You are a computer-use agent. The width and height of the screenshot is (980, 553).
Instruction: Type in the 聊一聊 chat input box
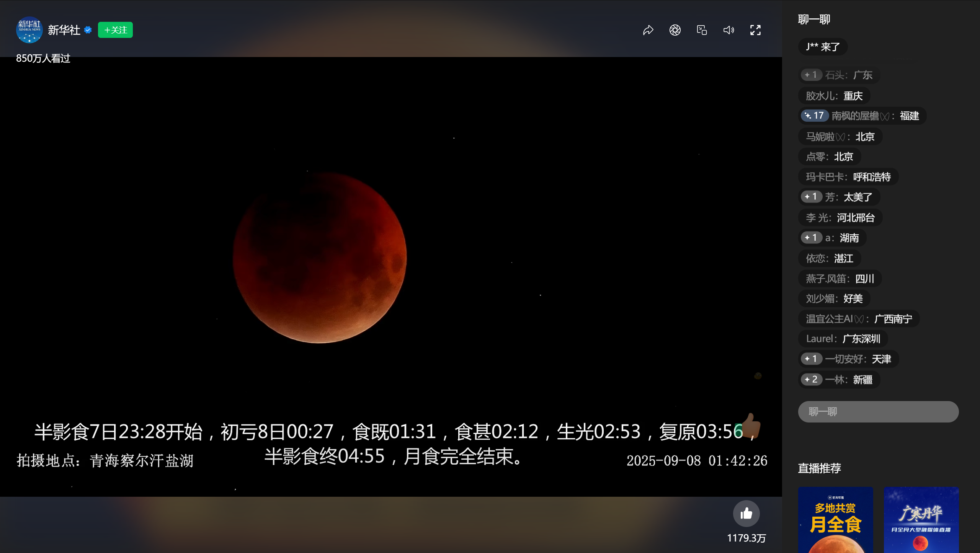878,412
